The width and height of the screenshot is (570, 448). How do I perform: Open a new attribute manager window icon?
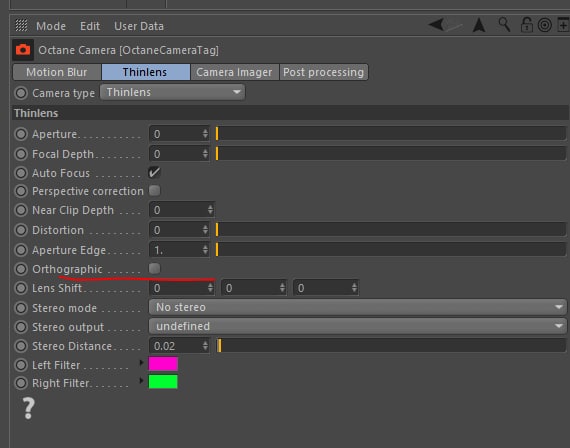(x=563, y=25)
